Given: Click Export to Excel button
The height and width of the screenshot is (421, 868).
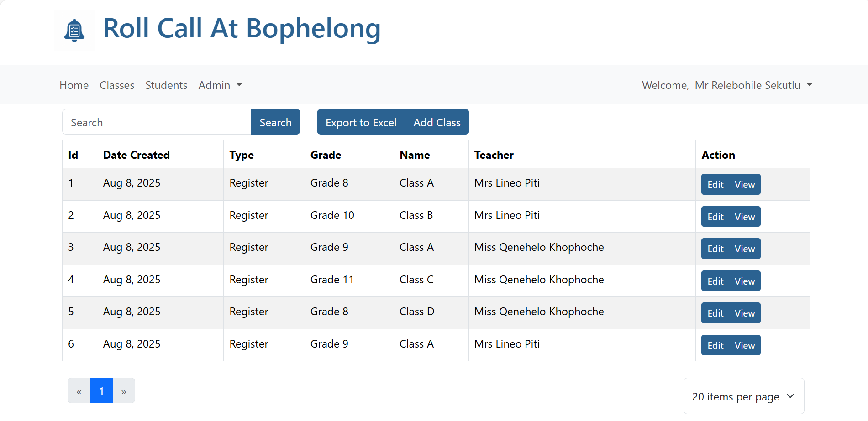Looking at the screenshot, I should [x=361, y=122].
